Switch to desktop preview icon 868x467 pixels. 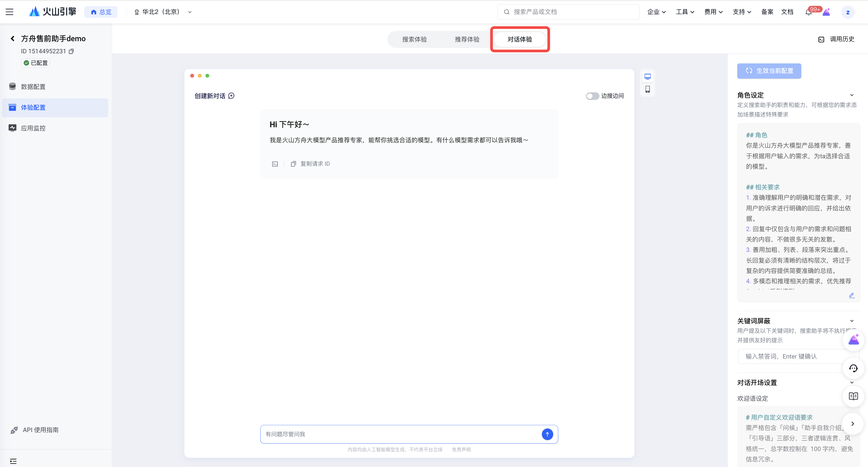pos(648,77)
